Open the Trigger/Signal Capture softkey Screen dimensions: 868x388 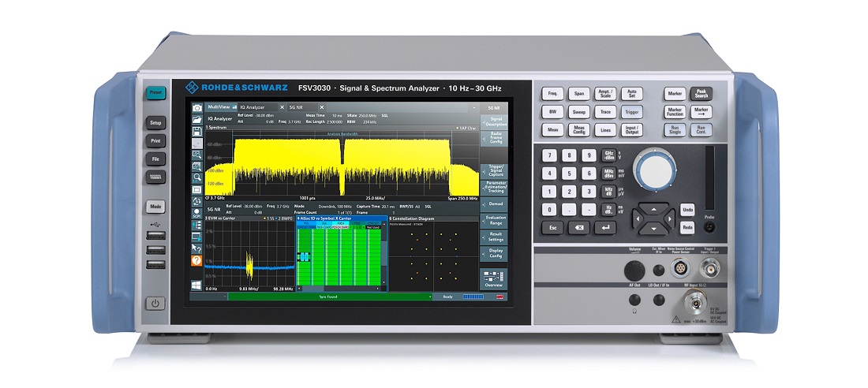[x=494, y=170]
